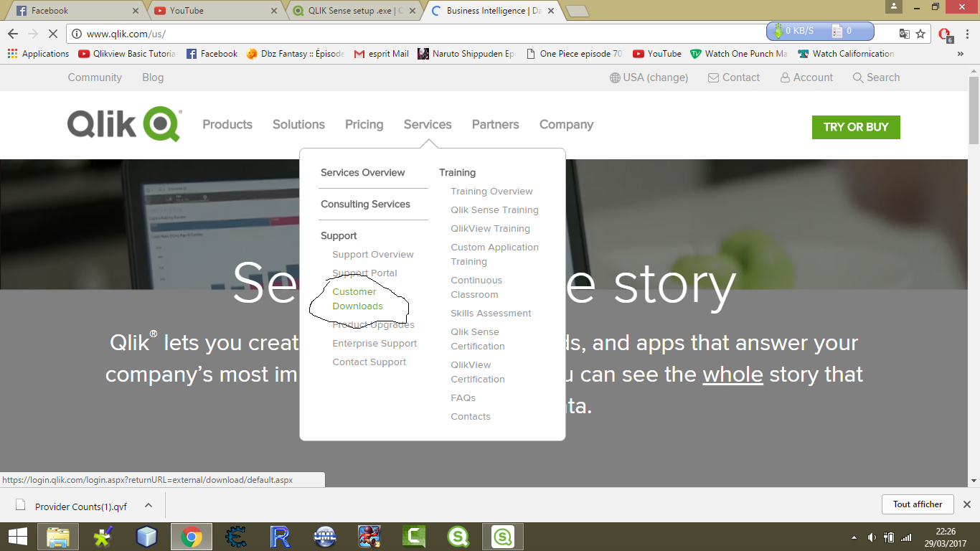Image resolution: width=980 pixels, height=551 pixels.
Task: Choose Enterprise Support
Action: pos(374,343)
